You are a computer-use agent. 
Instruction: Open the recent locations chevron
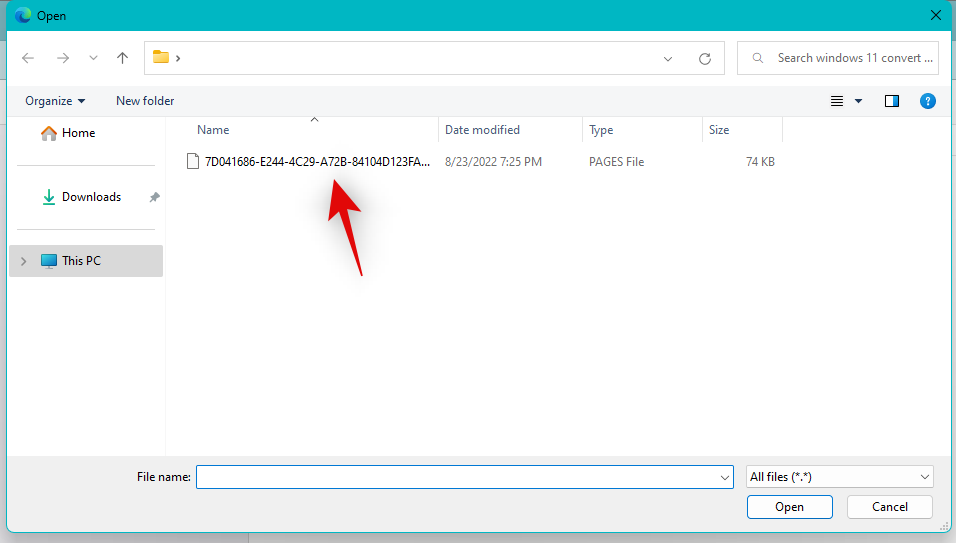coord(93,58)
